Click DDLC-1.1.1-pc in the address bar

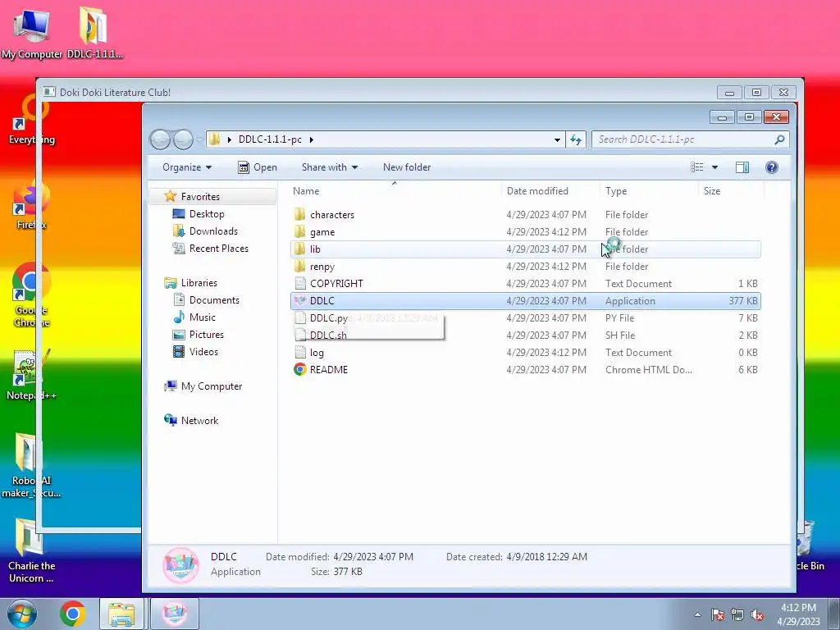click(x=270, y=139)
